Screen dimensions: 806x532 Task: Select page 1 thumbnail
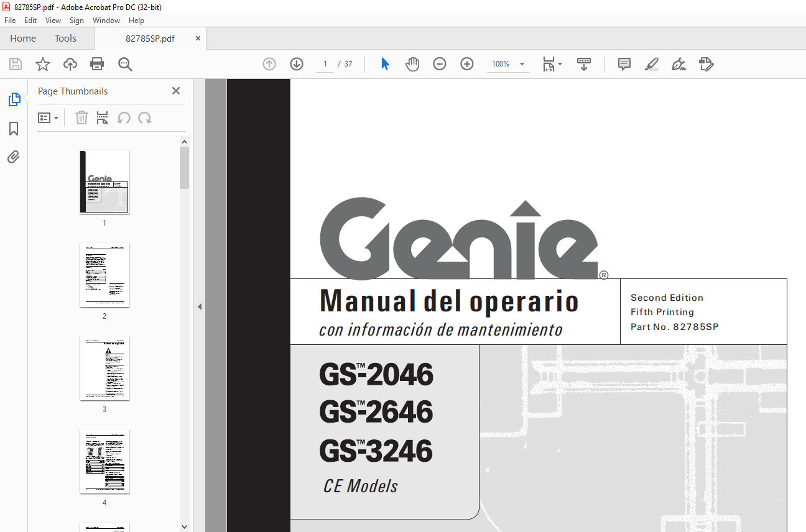pyautogui.click(x=104, y=181)
